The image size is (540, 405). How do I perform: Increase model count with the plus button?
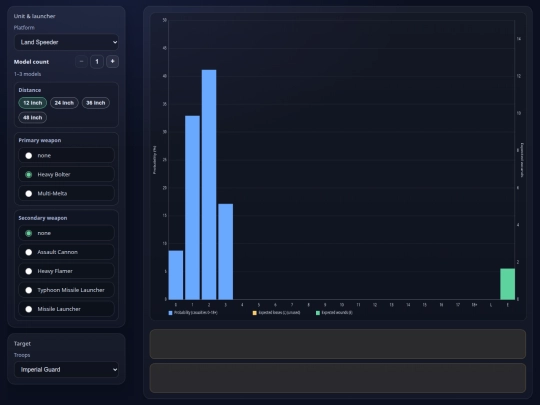click(x=112, y=62)
